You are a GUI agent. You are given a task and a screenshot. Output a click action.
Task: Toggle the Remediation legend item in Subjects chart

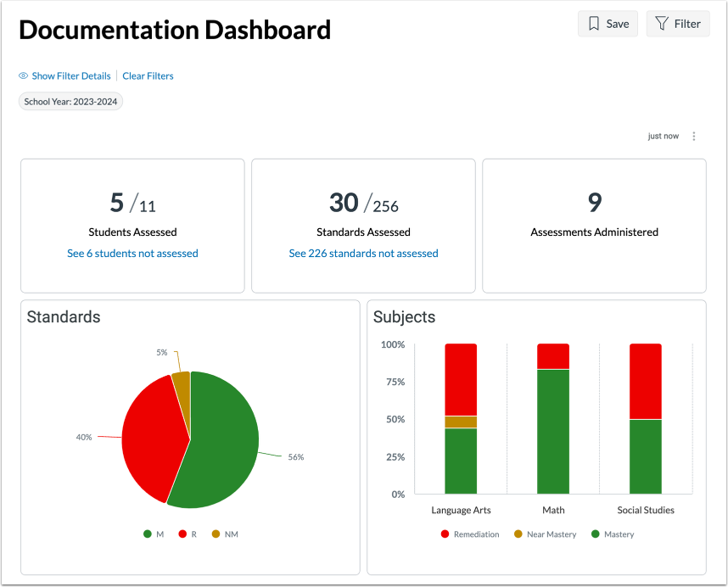coord(470,534)
